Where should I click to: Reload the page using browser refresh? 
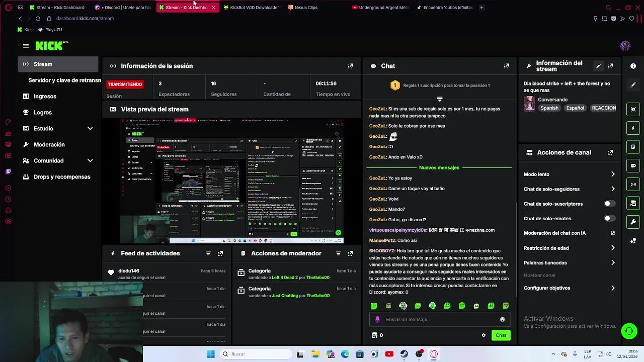[38, 19]
